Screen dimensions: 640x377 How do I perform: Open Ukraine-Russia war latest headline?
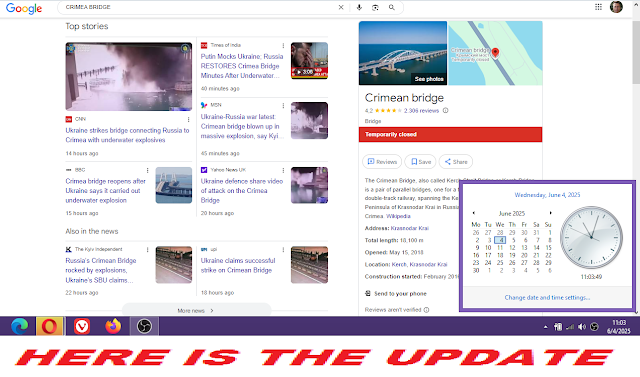coord(241,126)
